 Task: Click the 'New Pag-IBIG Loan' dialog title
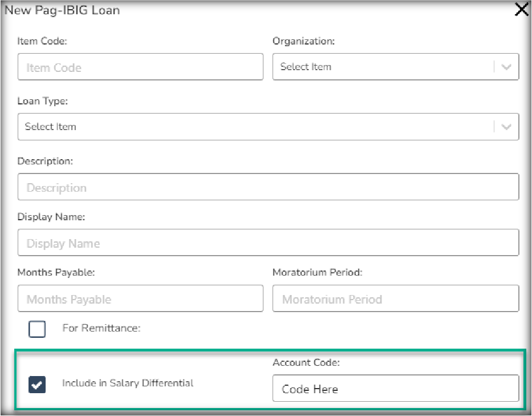(63, 10)
